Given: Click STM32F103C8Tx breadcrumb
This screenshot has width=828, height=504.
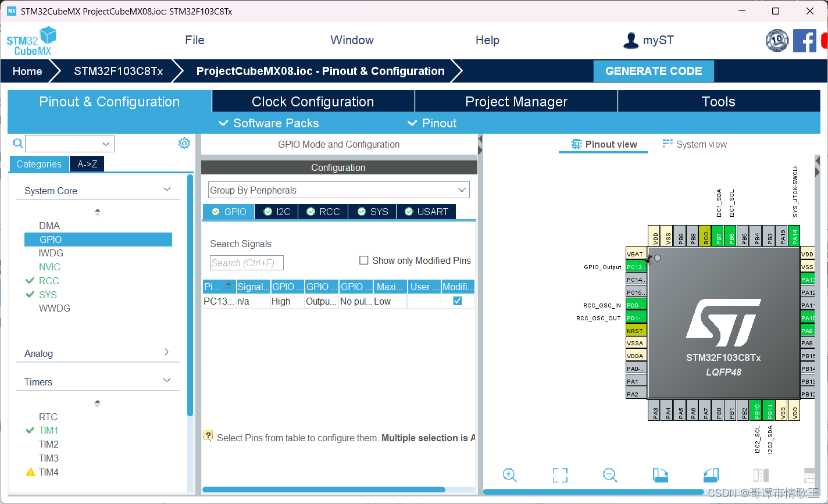Looking at the screenshot, I should coord(119,71).
